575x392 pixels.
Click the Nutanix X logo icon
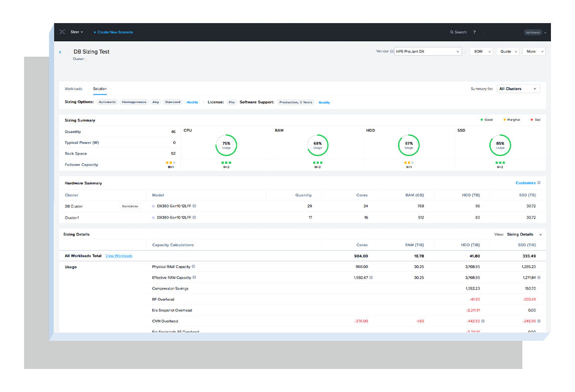click(x=62, y=32)
